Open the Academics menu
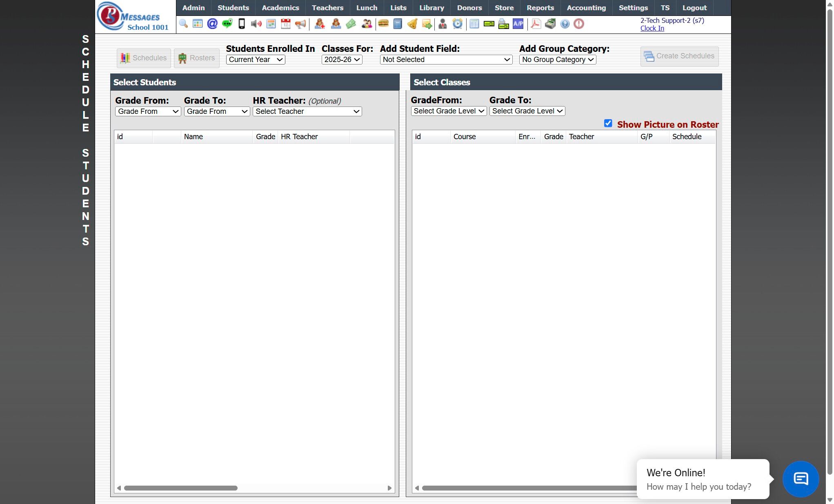 click(x=280, y=8)
